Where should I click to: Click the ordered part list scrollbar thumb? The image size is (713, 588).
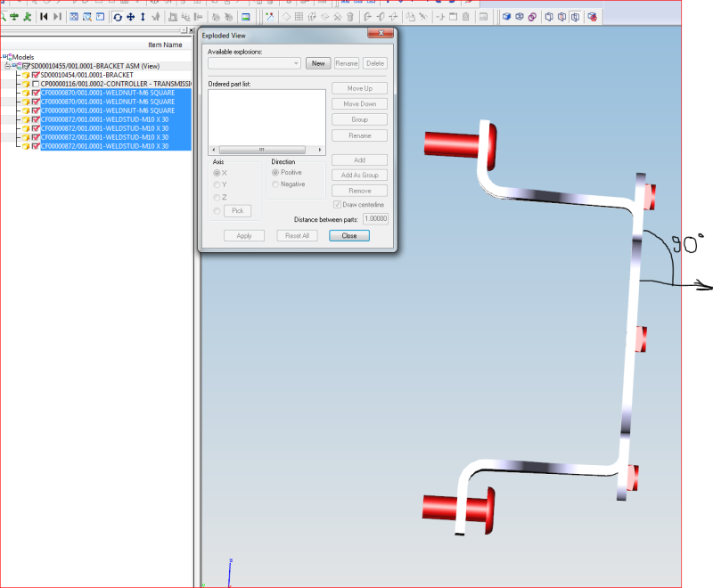[x=262, y=150]
